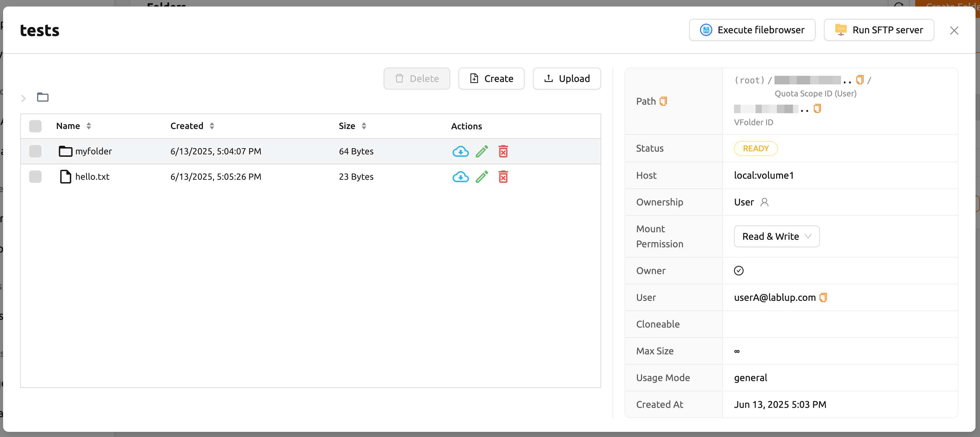The image size is (980, 437).
Task: Open the Read & Write permission dropdown
Action: [776, 237]
